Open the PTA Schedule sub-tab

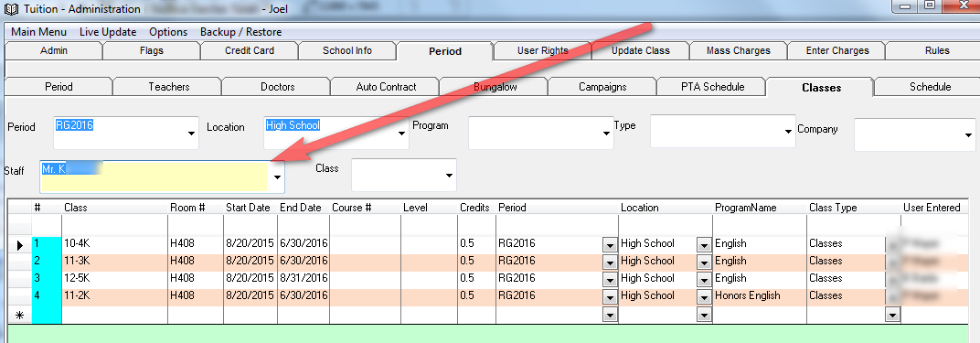click(712, 87)
